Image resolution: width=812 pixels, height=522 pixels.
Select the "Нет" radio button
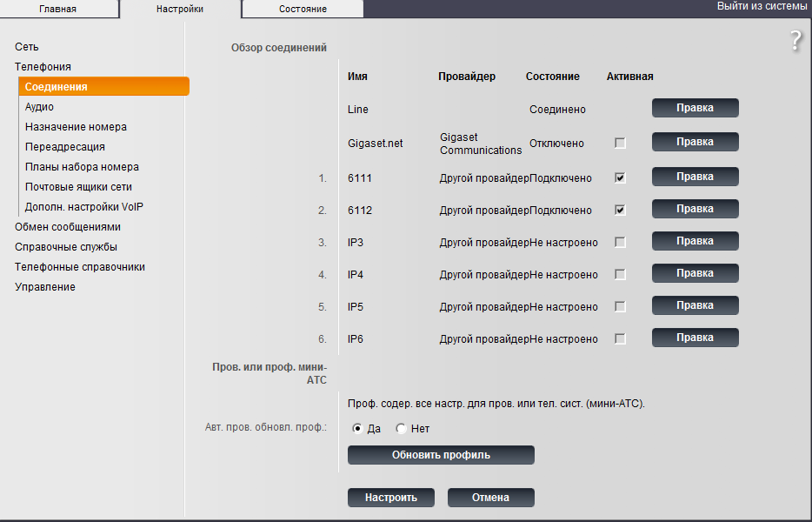click(x=401, y=429)
